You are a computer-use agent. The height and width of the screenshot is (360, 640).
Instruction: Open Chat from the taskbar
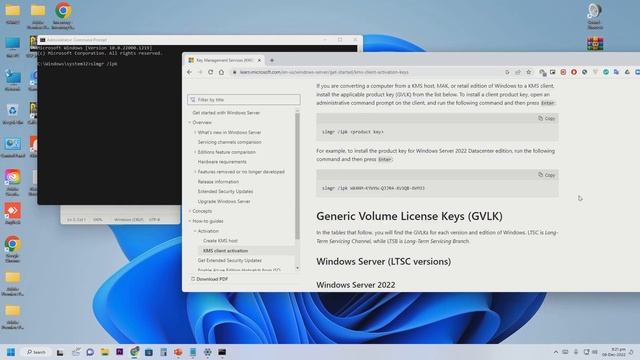tap(90, 352)
